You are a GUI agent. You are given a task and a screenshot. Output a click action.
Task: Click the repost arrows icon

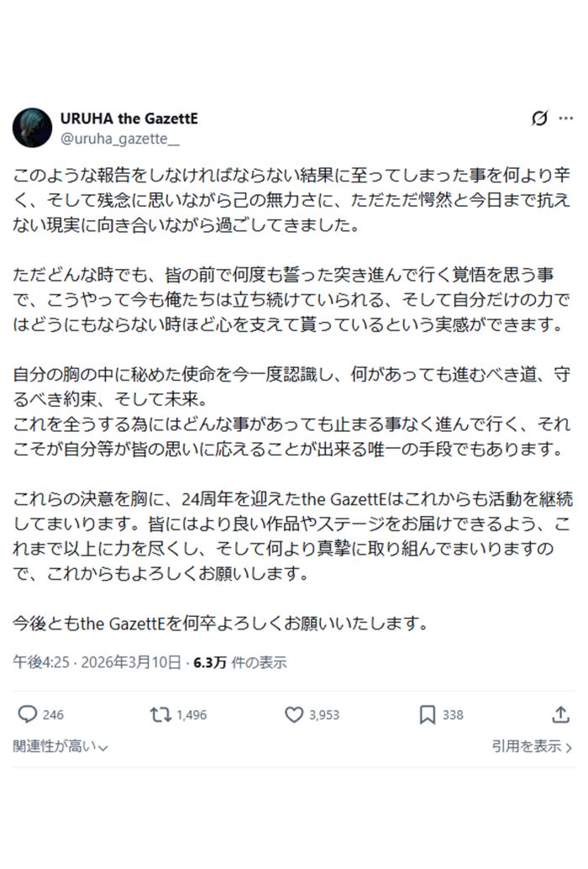[159, 714]
